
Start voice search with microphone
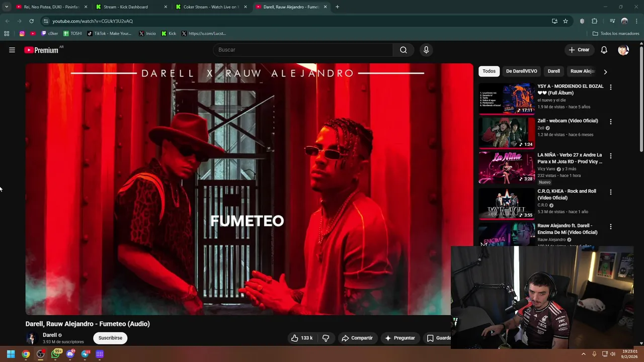426,50
